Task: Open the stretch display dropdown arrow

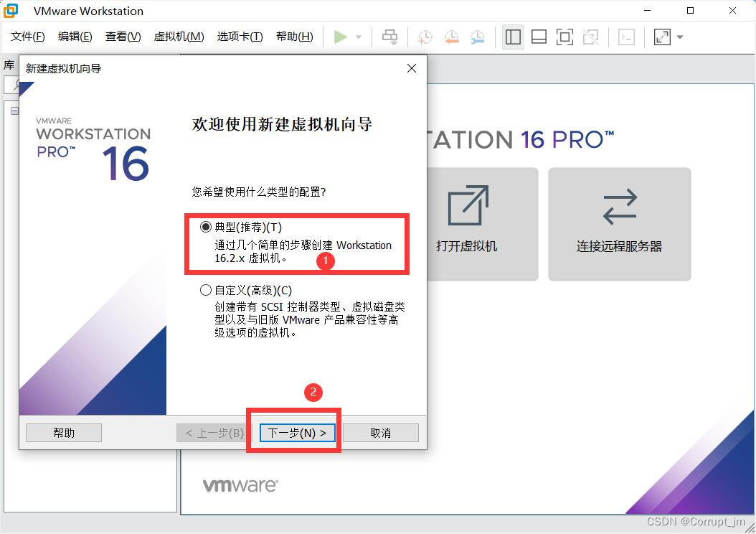Action: pyautogui.click(x=680, y=37)
